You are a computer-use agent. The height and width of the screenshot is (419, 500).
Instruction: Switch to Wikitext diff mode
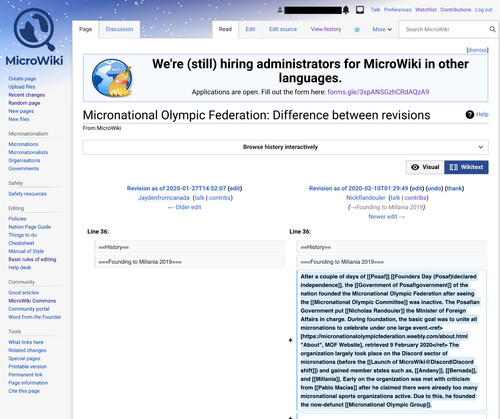tap(466, 167)
